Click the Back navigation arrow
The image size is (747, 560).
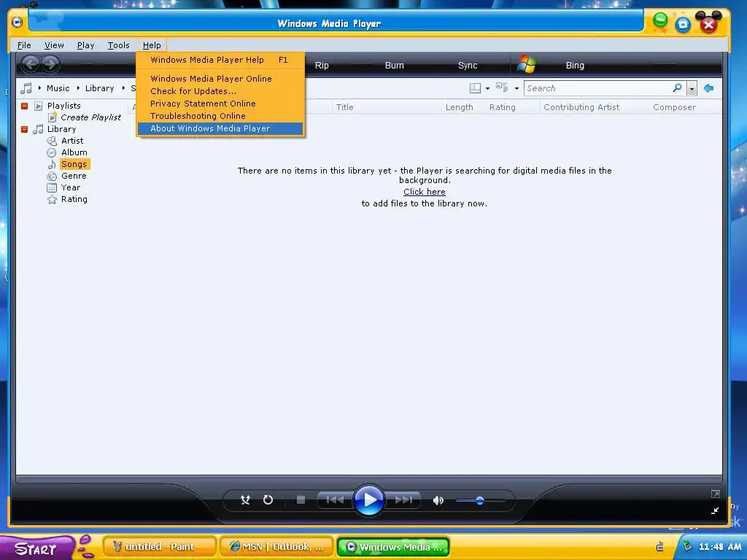click(x=31, y=64)
